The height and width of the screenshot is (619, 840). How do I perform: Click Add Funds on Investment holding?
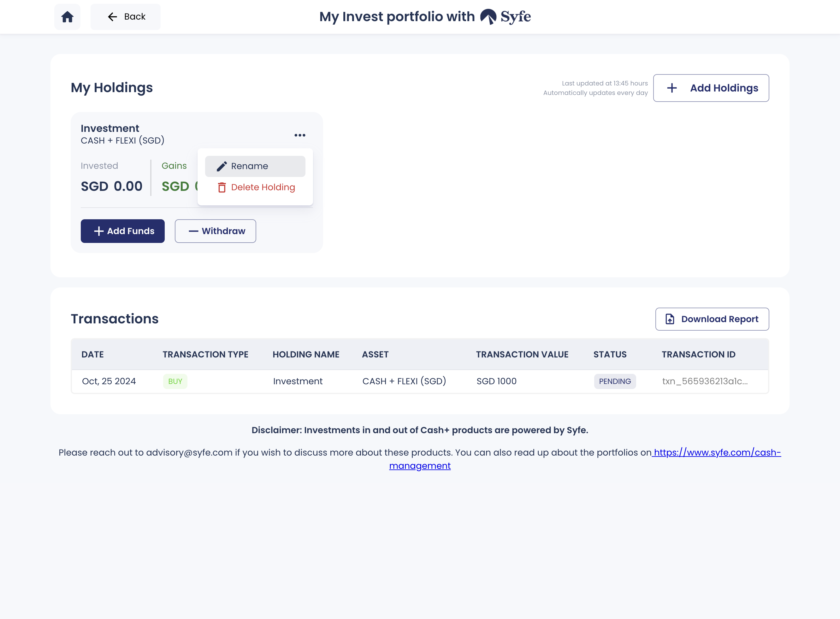(x=123, y=231)
